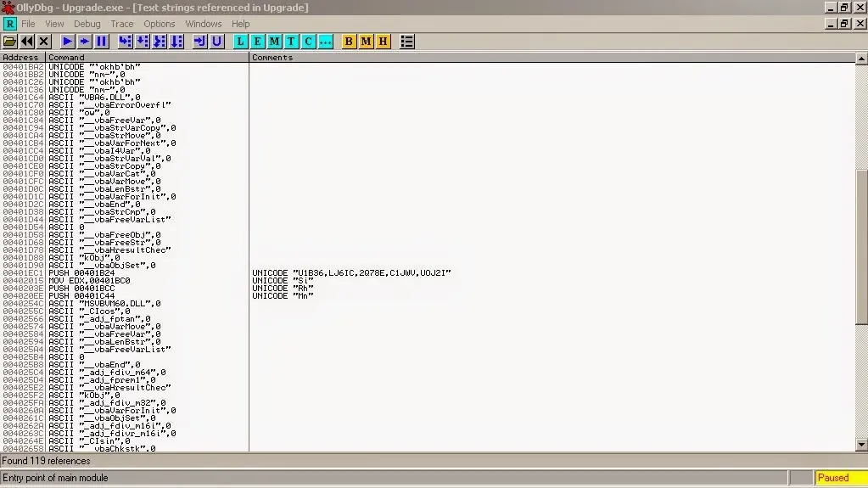Sort by the Address column header
Image resolution: width=868 pixels, height=488 pixels.
[x=23, y=58]
